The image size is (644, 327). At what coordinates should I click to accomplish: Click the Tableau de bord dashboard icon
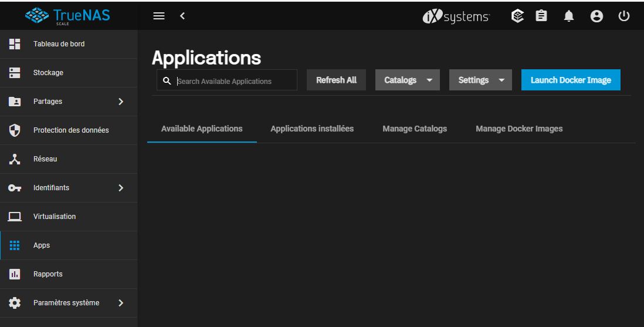[x=15, y=44]
